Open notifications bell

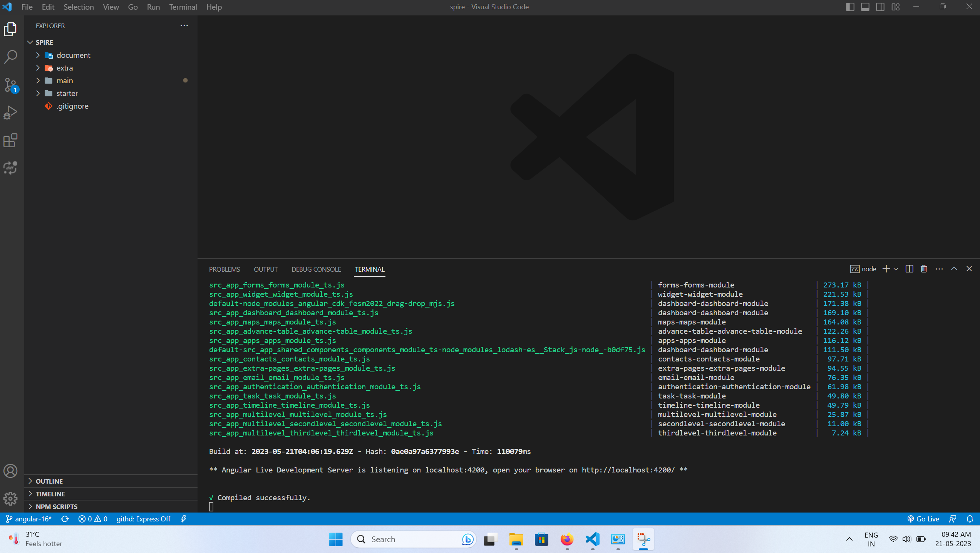click(970, 519)
